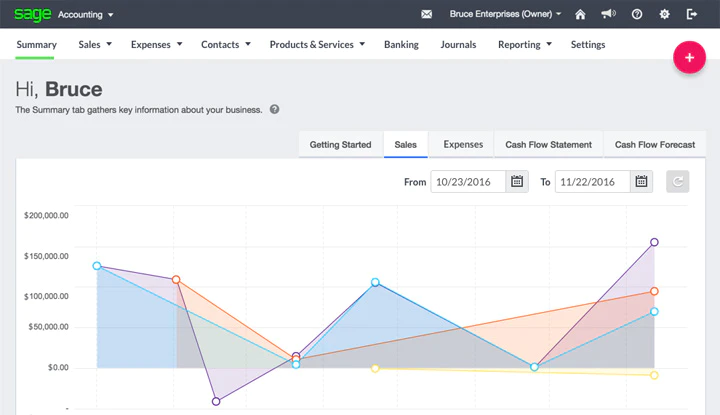Open the messages envelope icon
This screenshot has height=415, width=720.
pyautogui.click(x=427, y=14)
